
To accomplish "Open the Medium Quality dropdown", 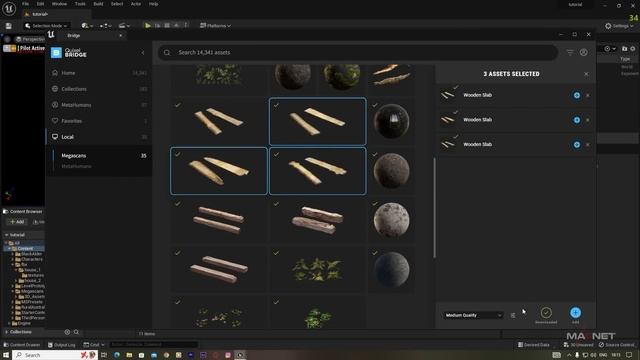I will click(x=473, y=315).
